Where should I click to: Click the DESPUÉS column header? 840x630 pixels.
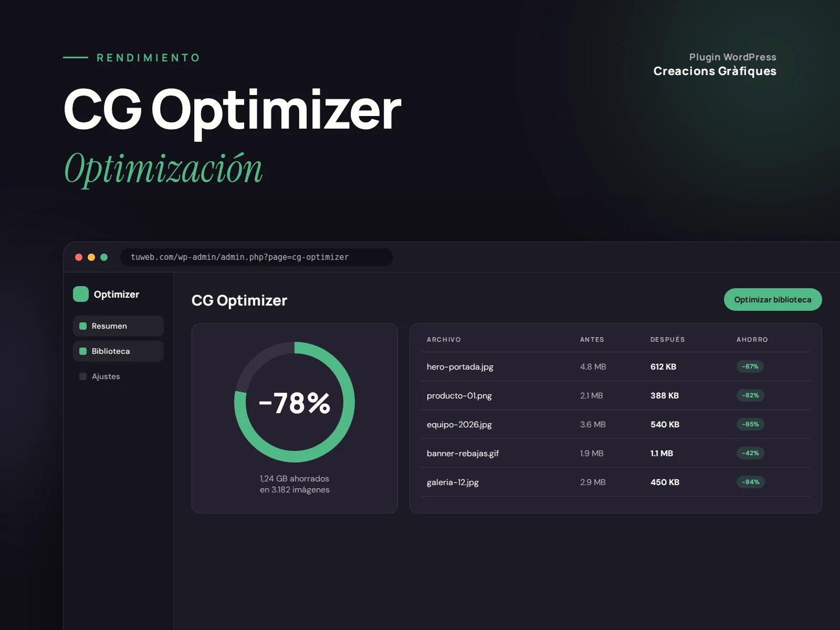point(667,340)
